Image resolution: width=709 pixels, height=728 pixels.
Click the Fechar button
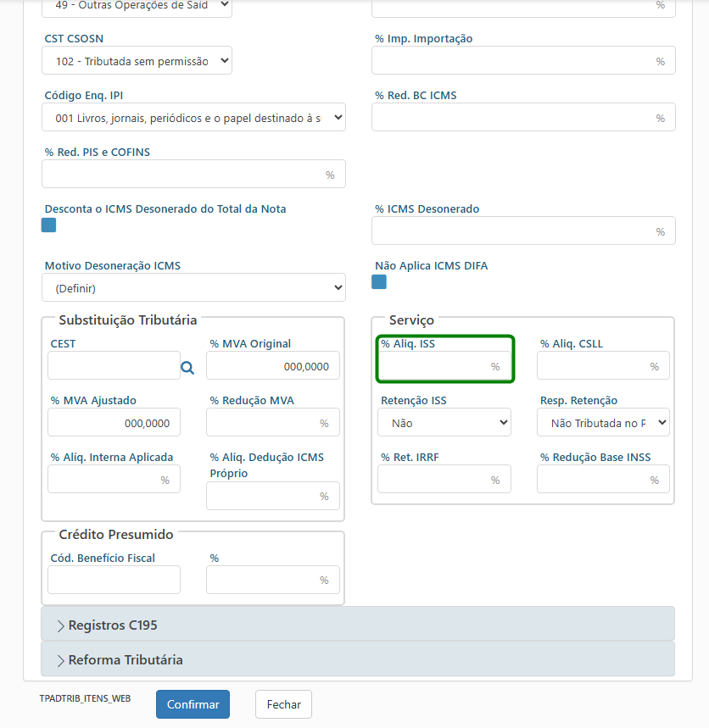(x=283, y=704)
